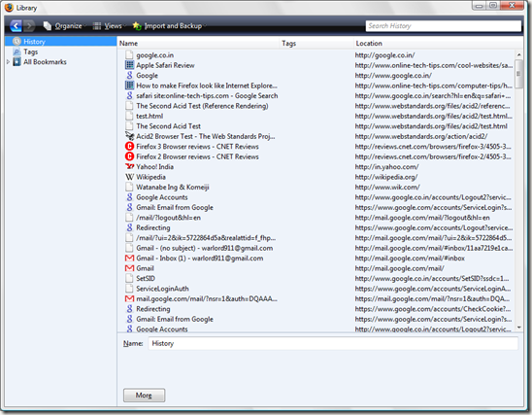This screenshot has width=532, height=415.
Task: Open the Import and Backup menu
Action: pos(169,26)
